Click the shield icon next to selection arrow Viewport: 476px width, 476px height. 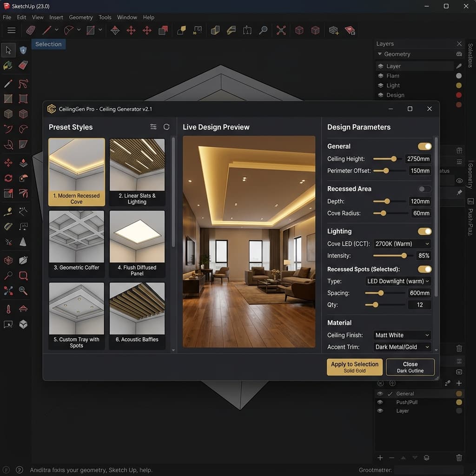pyautogui.click(x=23, y=50)
